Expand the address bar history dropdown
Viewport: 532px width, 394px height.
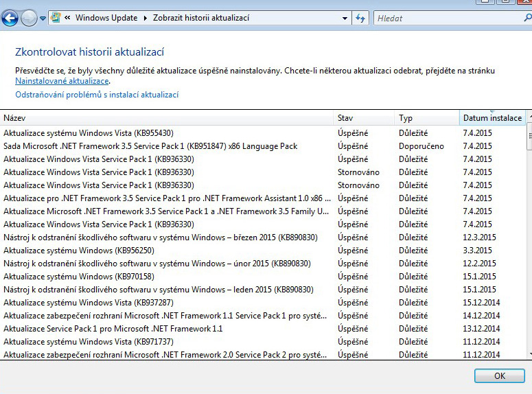345,19
